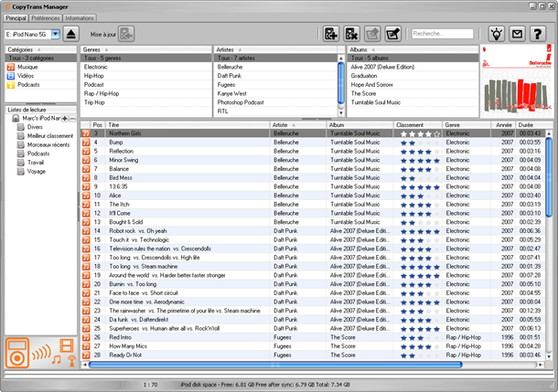Switch to the Principal tab

point(16,18)
